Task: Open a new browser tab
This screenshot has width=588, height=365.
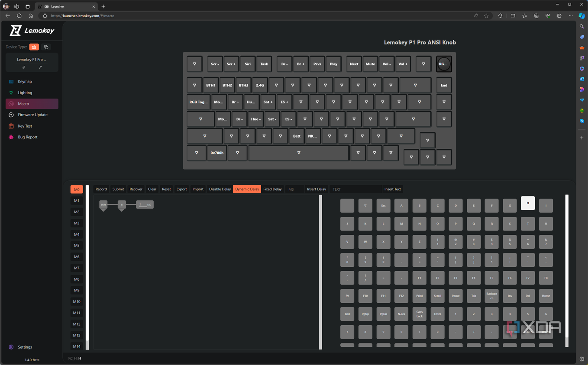Action: [x=103, y=6]
